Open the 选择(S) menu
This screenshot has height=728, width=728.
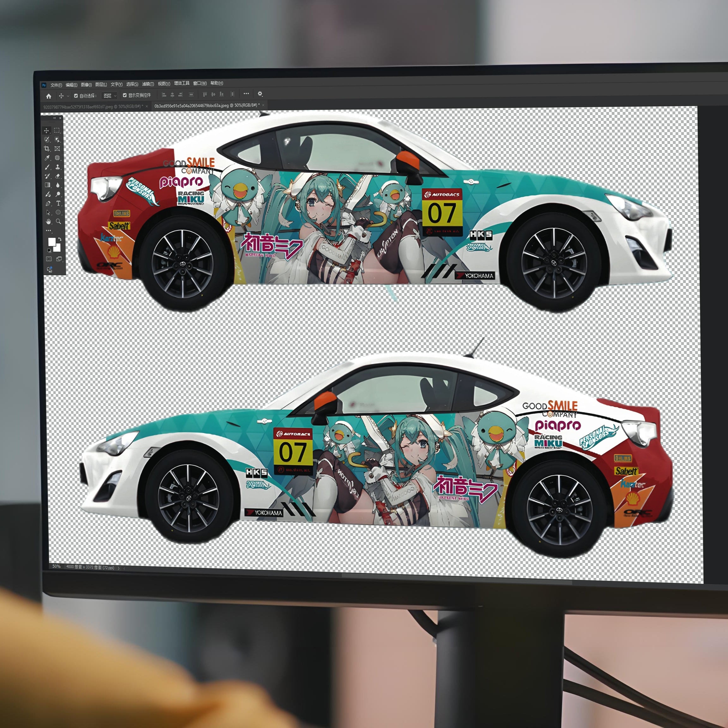132,84
